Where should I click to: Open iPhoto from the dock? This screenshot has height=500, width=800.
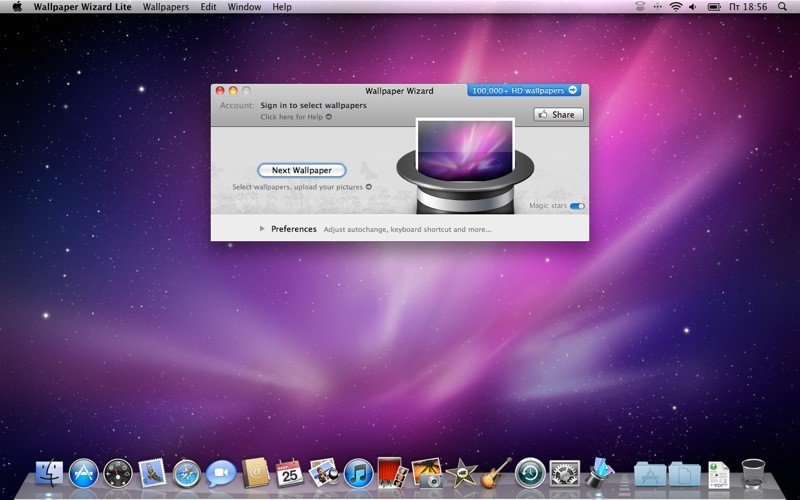[x=427, y=472]
